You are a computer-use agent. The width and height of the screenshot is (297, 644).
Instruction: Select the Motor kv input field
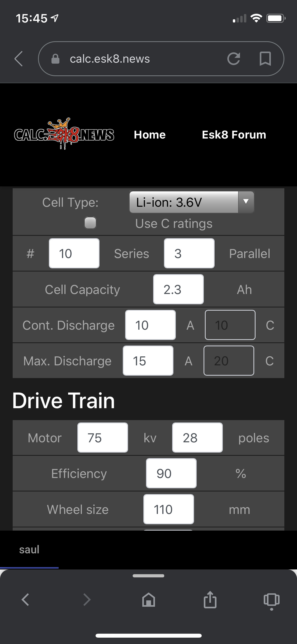[x=103, y=438]
